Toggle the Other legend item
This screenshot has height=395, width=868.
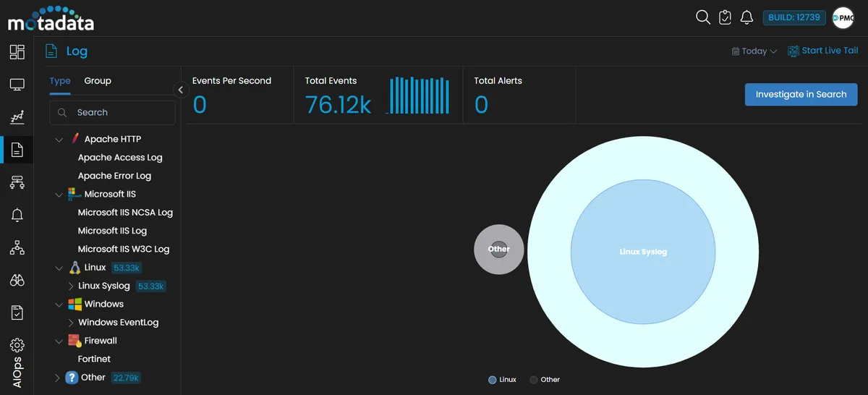[545, 379]
